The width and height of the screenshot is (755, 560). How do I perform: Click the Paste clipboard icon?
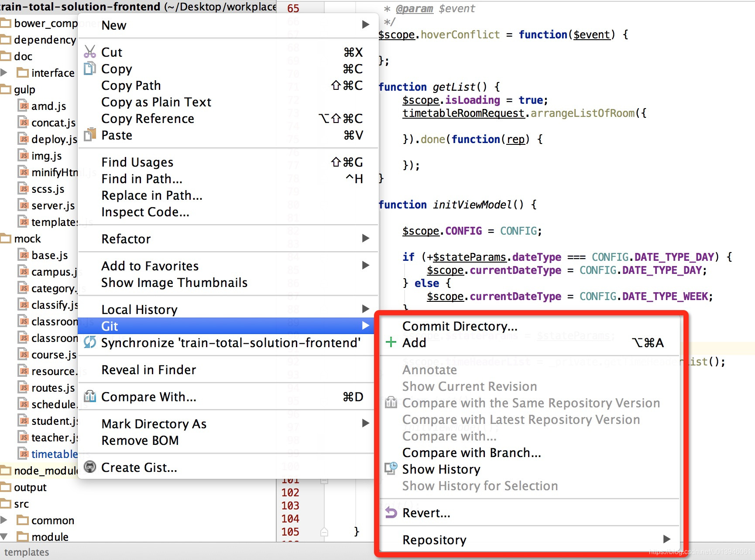90,135
